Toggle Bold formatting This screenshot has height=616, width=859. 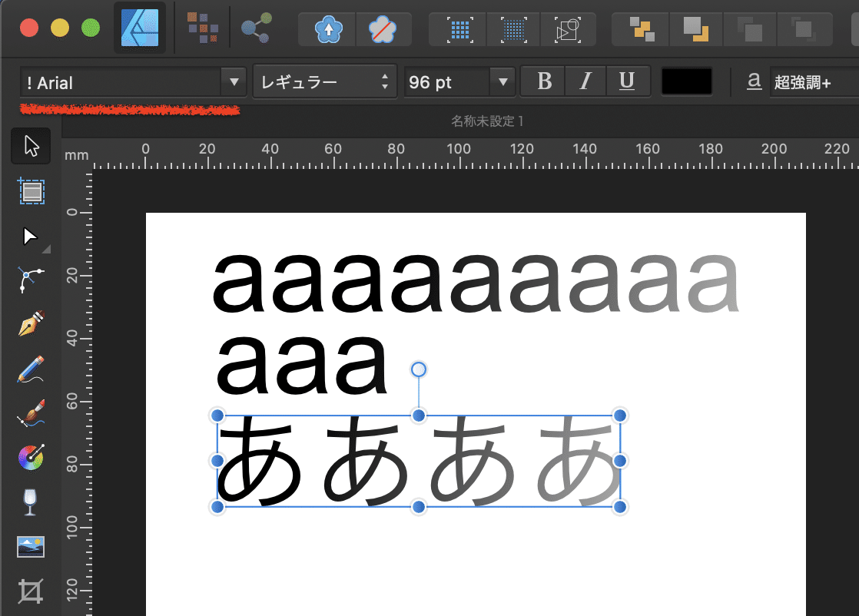click(x=544, y=81)
